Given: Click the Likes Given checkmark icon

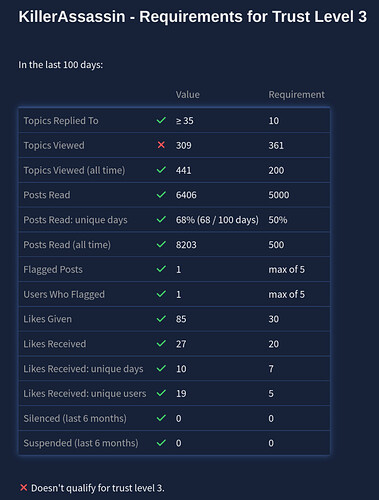Looking at the screenshot, I should [x=161, y=319].
